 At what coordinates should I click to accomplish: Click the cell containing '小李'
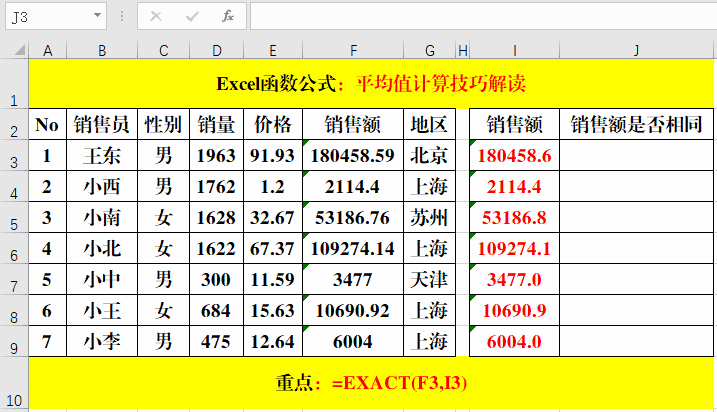pos(102,342)
